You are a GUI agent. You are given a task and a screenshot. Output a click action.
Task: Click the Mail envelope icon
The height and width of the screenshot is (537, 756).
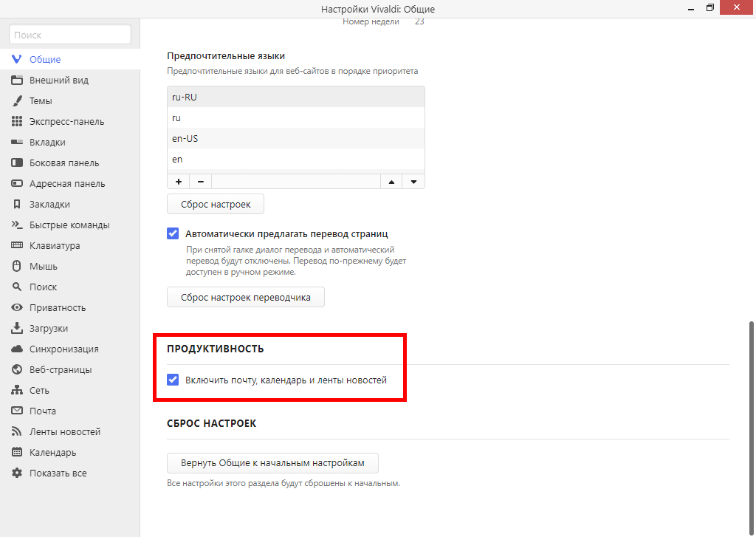tap(17, 411)
